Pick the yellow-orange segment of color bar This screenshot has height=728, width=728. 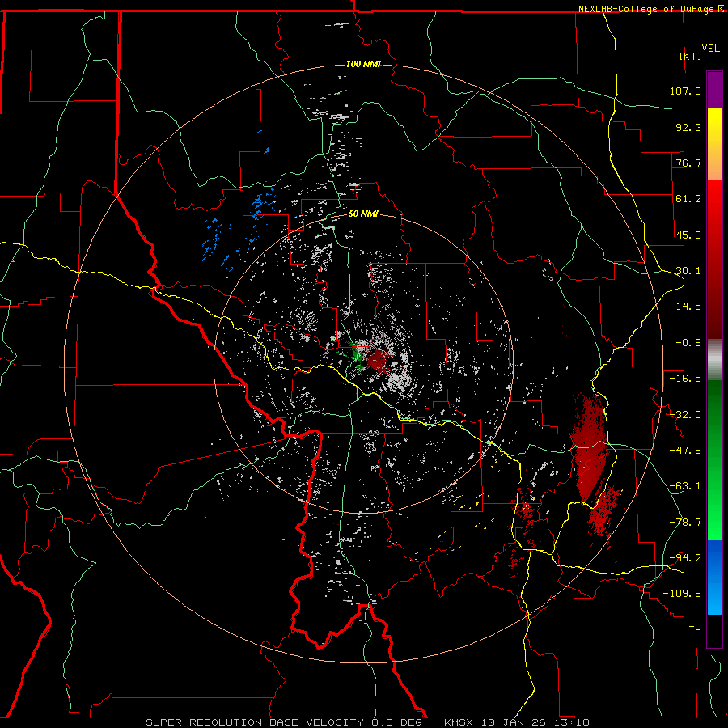(x=714, y=144)
